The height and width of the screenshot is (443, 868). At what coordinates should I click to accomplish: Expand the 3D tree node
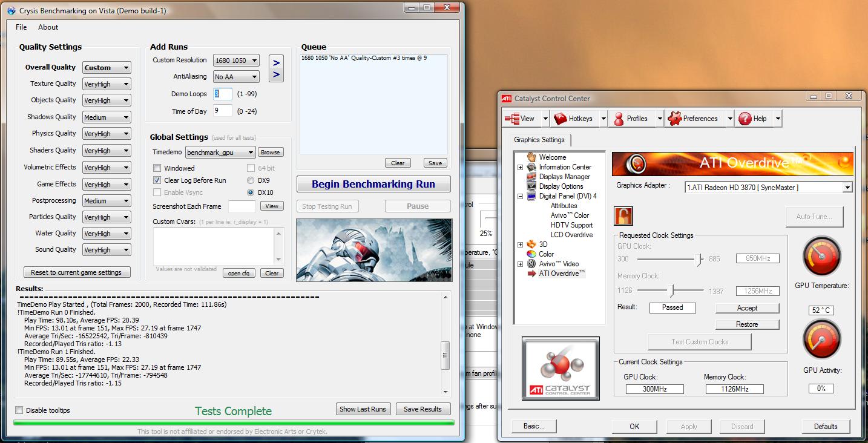[520, 244]
